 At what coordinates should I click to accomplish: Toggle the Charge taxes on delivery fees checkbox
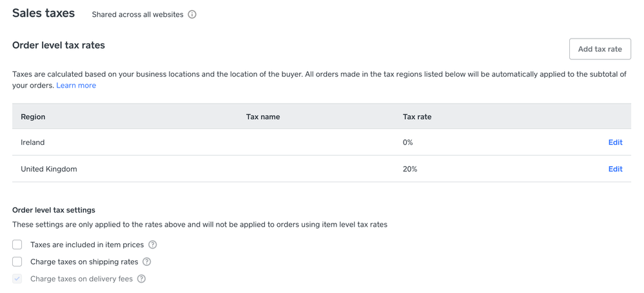click(x=17, y=279)
